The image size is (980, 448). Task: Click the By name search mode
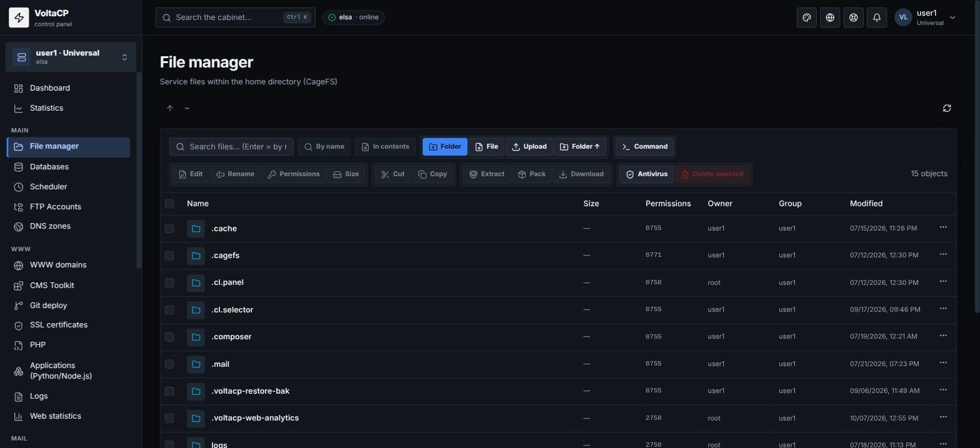[324, 147]
